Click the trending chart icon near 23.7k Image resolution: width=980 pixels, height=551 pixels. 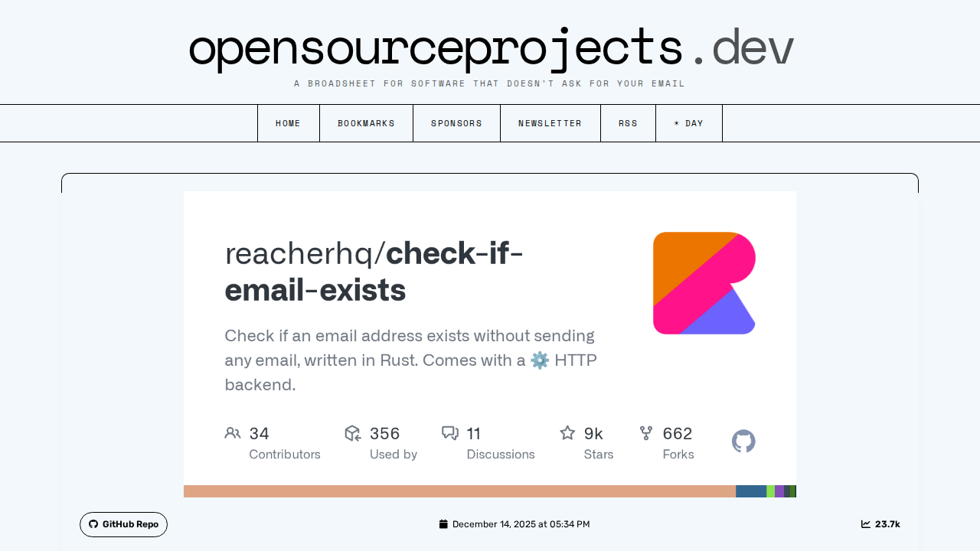tap(866, 524)
